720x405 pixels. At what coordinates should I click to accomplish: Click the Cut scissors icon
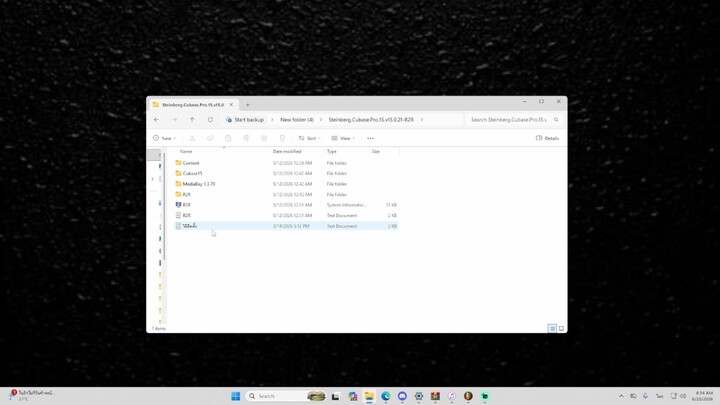tap(192, 138)
